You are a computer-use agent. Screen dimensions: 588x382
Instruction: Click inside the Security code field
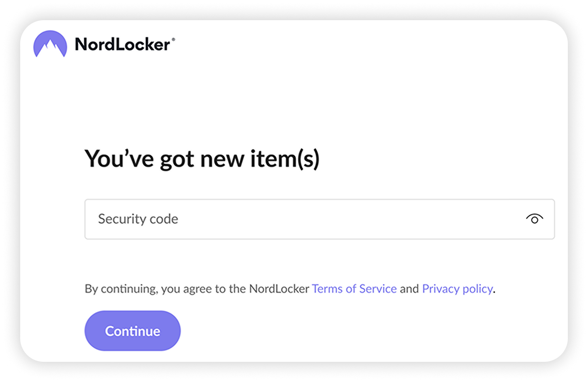pyautogui.click(x=277, y=219)
